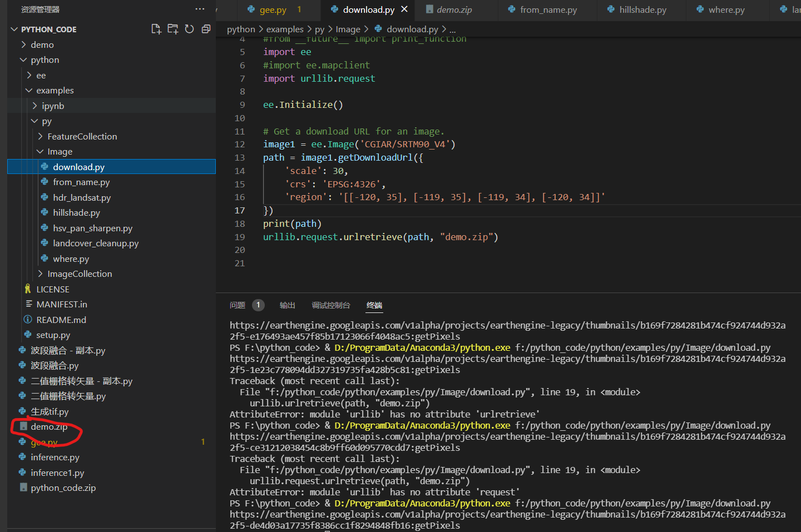
Task: Click the New File icon in explorer header
Action: coord(156,29)
